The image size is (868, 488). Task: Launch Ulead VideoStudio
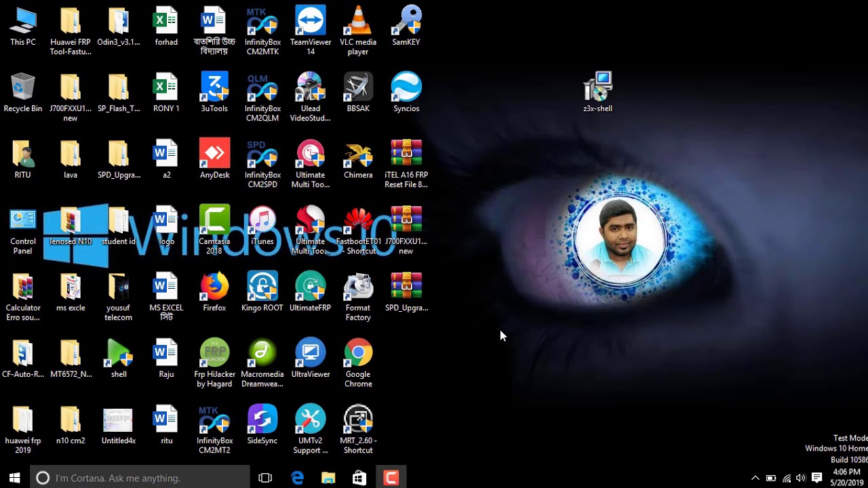point(311,98)
